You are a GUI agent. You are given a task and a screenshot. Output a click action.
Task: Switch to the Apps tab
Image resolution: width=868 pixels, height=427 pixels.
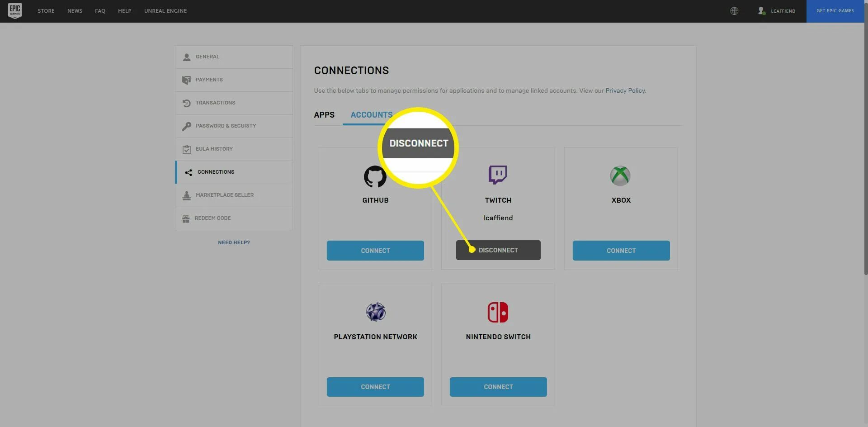click(x=324, y=115)
